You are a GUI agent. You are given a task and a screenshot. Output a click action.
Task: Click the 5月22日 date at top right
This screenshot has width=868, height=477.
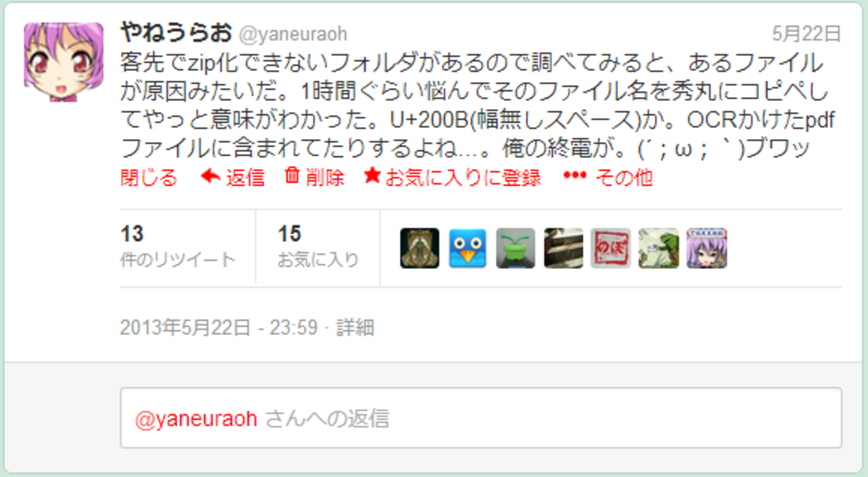pyautogui.click(x=807, y=33)
